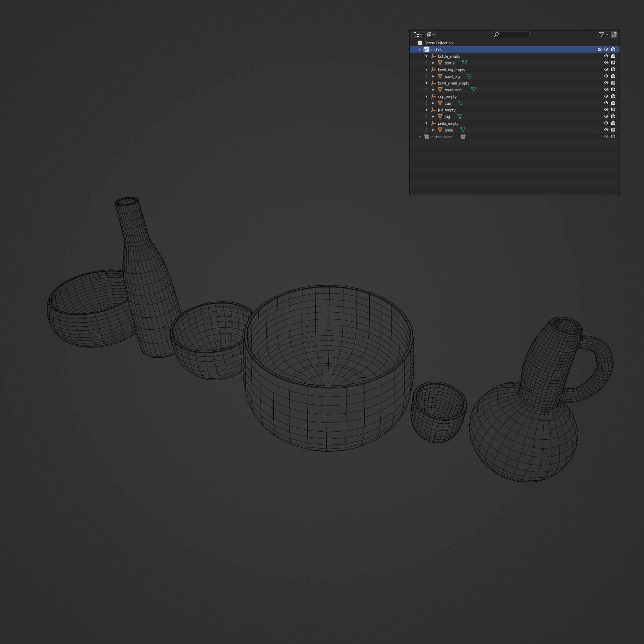Click the green mesh icon beside bowl_big
This screenshot has width=644, height=644.
(x=470, y=76)
